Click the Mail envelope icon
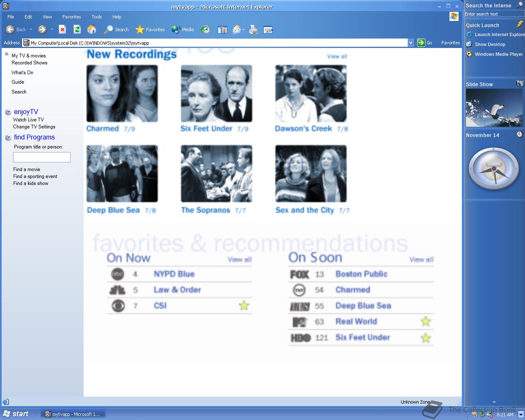The image size is (525, 420). tap(237, 30)
